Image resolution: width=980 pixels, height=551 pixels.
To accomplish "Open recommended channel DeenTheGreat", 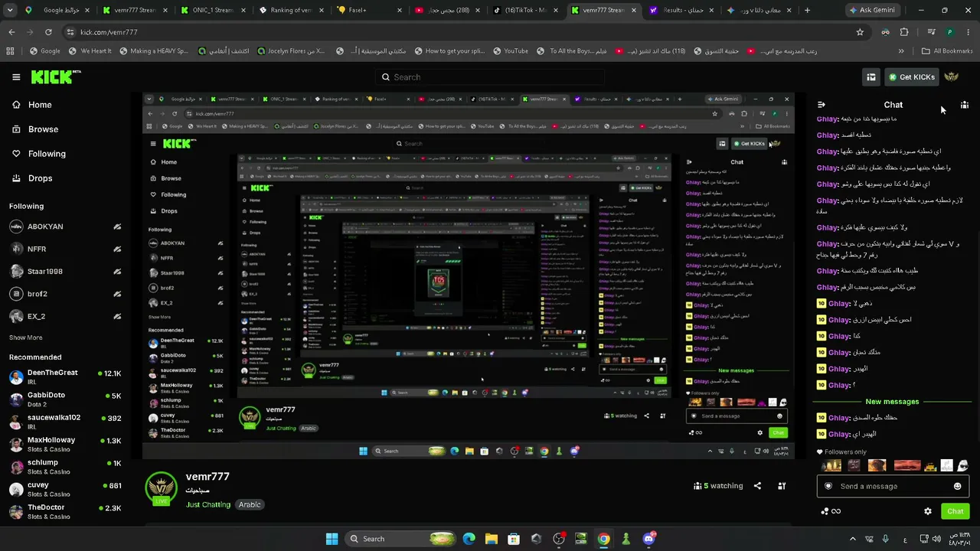I will point(65,377).
